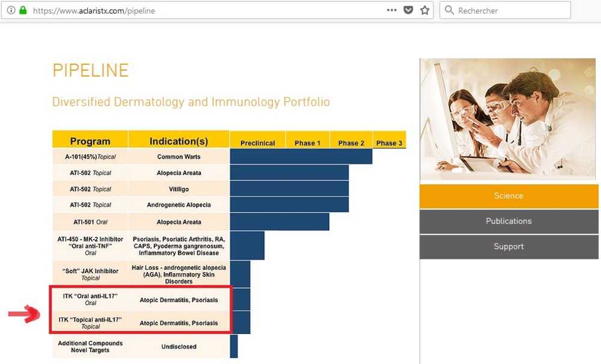Save page with the Pocket icon
The image size is (601, 364).
click(x=408, y=10)
